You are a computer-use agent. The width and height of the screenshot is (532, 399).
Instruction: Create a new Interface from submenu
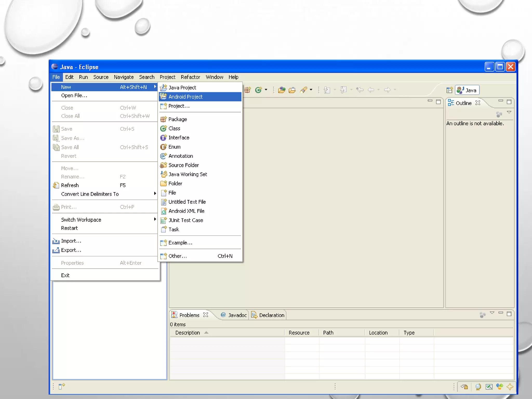(200, 138)
